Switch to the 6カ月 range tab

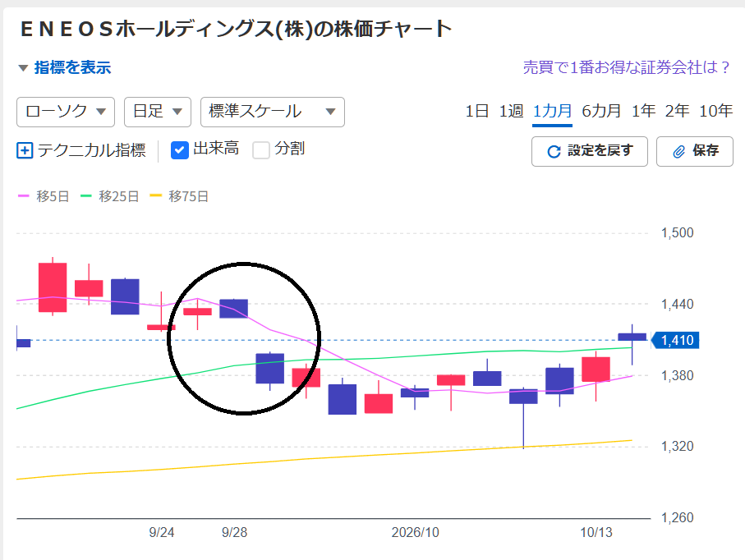(601, 111)
